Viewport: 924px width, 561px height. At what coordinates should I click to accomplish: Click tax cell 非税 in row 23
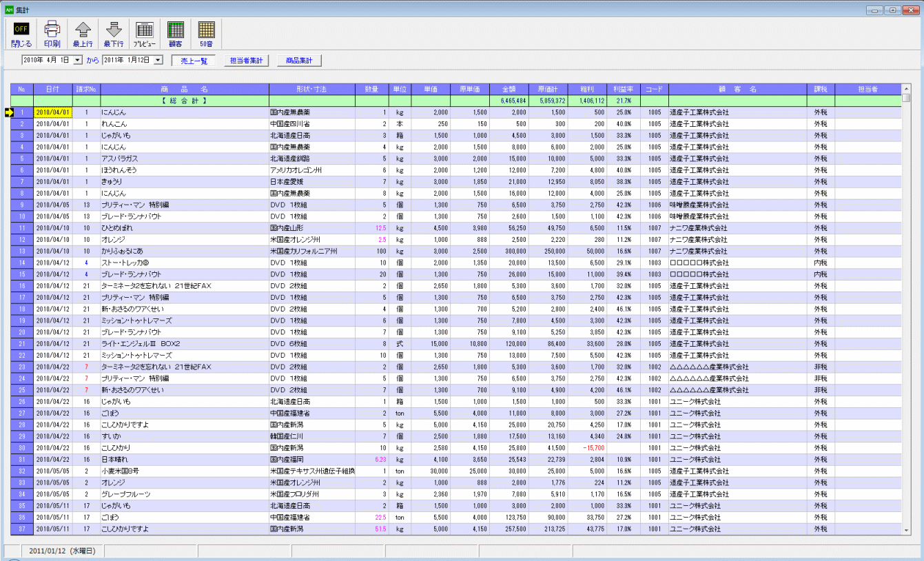(821, 367)
